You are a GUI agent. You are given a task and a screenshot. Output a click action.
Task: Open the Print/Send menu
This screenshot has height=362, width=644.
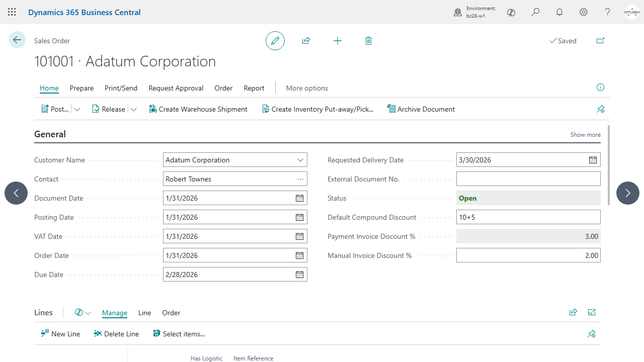pyautogui.click(x=121, y=88)
